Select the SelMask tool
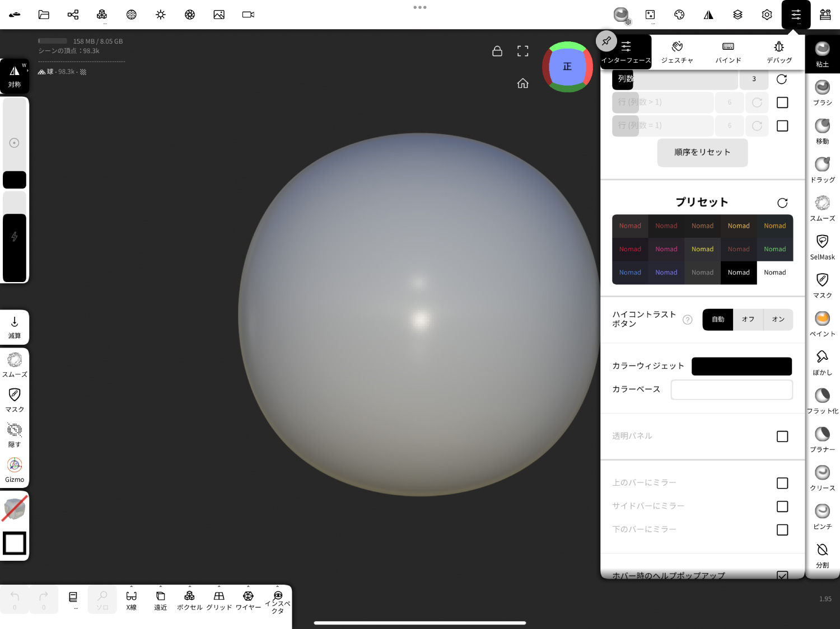840x629 pixels. click(x=822, y=246)
